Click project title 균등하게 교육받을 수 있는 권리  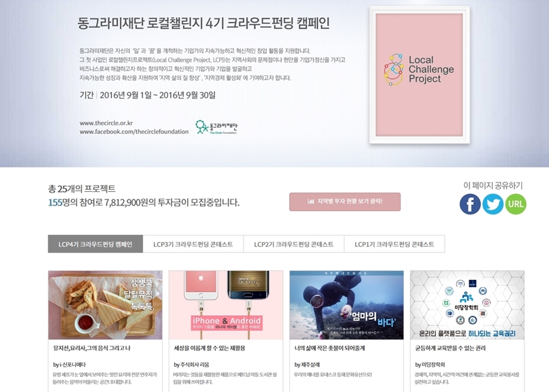[450, 348]
